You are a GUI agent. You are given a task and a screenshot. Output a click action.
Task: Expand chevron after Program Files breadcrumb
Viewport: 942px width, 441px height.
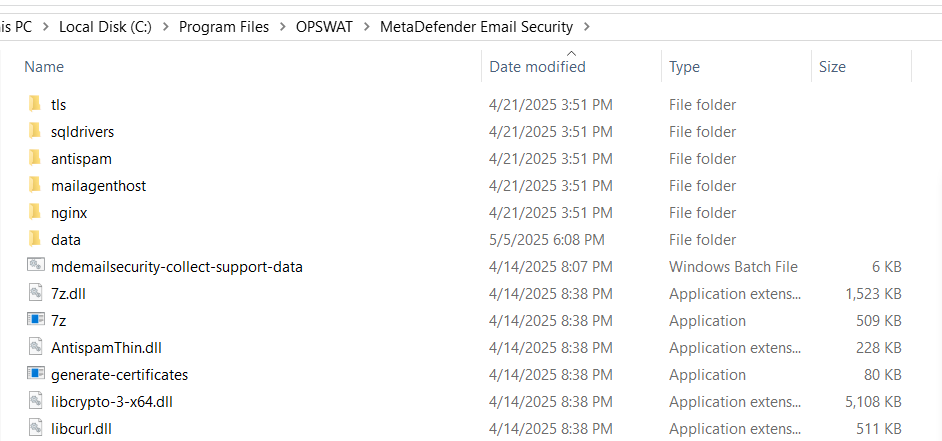pos(283,27)
